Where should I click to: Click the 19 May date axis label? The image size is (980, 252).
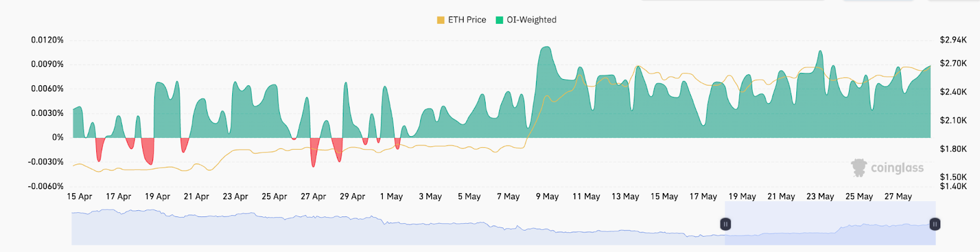point(742,196)
